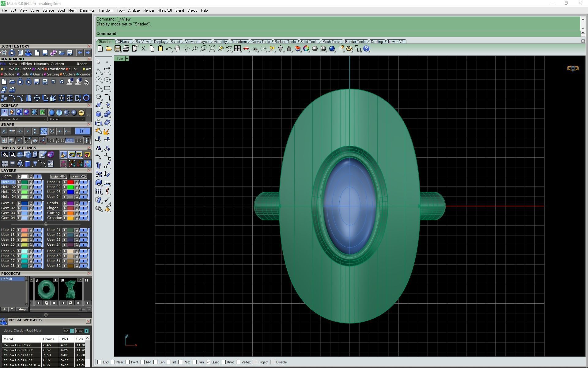Image resolution: width=588 pixels, height=368 pixels.
Task: Enable the Near object snap checkbox
Action: (113, 362)
